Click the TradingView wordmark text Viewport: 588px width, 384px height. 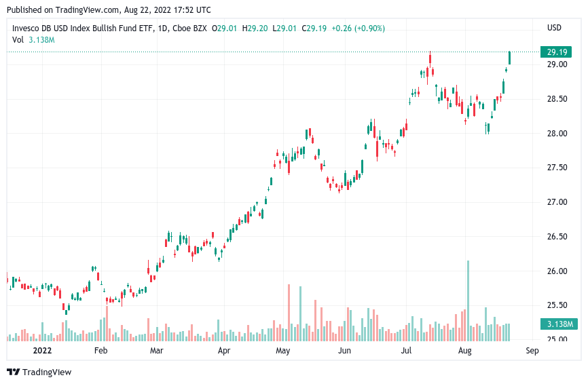pos(46,372)
